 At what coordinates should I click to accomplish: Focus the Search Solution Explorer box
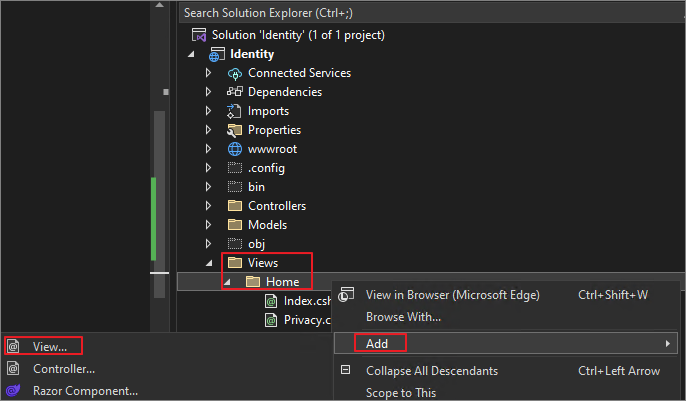(x=431, y=13)
